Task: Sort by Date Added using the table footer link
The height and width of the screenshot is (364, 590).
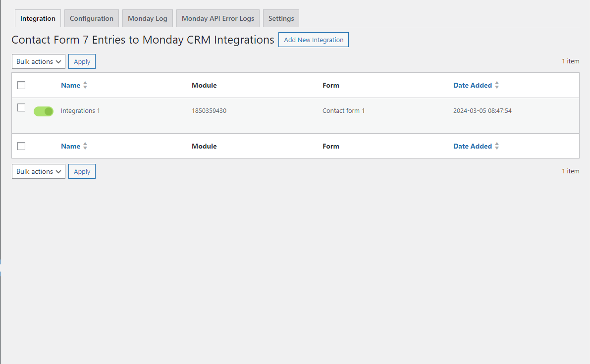Action: pyautogui.click(x=476, y=146)
